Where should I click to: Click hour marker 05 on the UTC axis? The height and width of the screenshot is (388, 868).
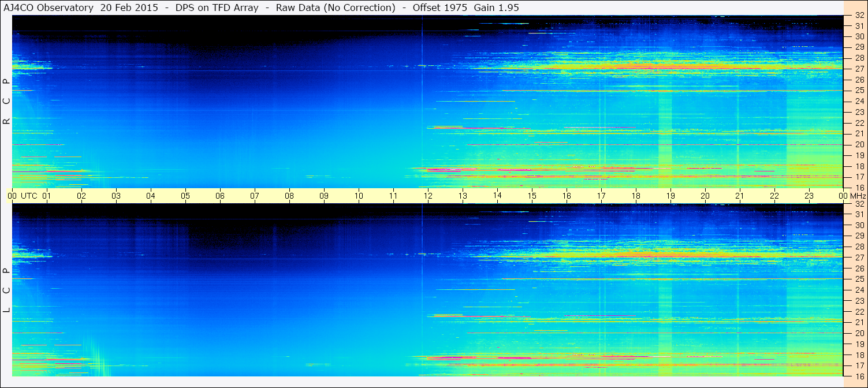pyautogui.click(x=185, y=196)
